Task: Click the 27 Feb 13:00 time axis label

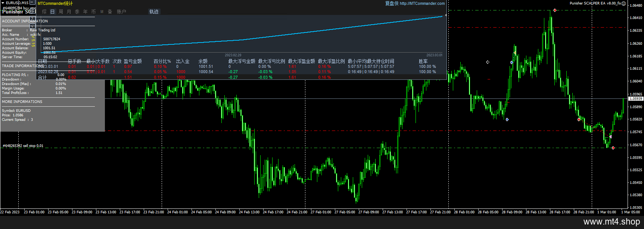Action: [392, 212]
